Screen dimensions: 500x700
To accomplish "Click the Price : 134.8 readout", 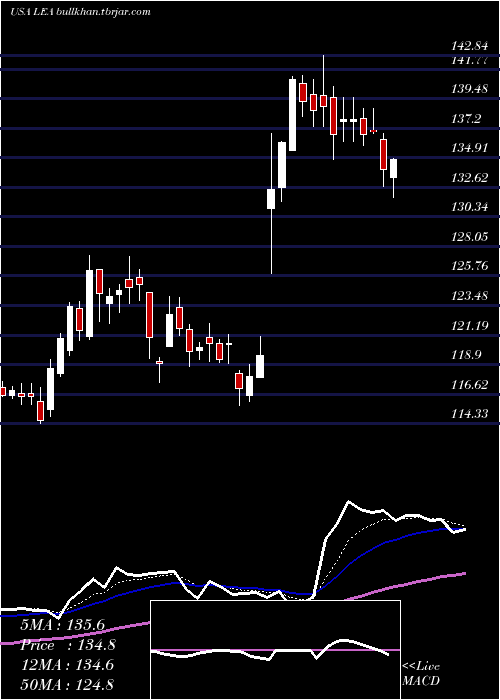I will tap(68, 645).
